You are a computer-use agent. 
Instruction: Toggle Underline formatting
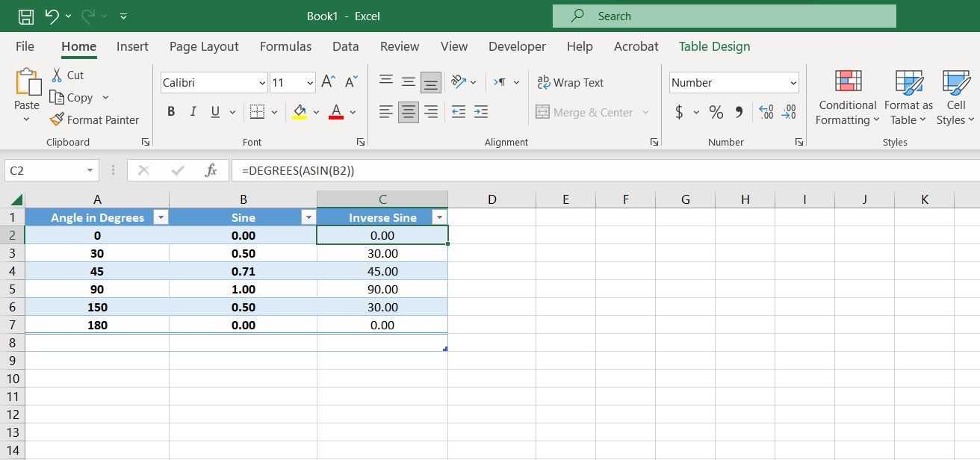pos(215,112)
